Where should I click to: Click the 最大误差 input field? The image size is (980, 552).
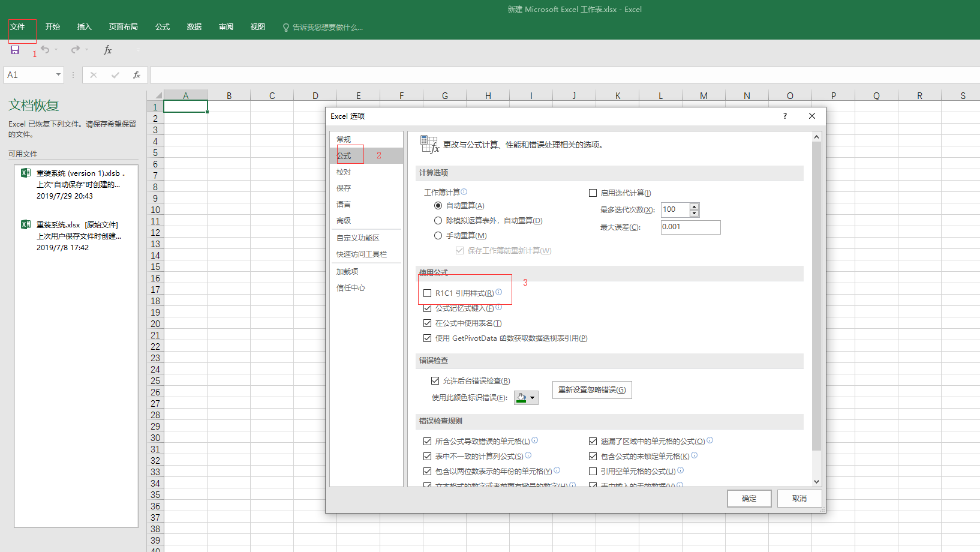pos(690,227)
